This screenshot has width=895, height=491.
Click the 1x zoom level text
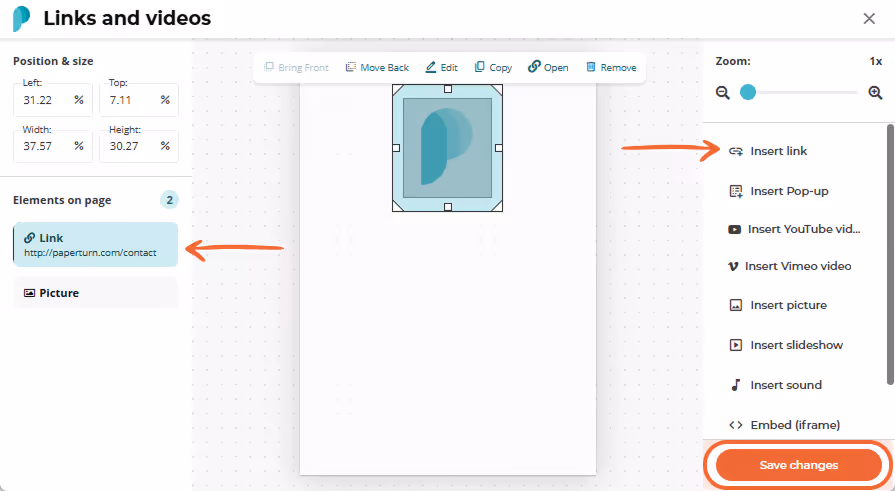876,62
